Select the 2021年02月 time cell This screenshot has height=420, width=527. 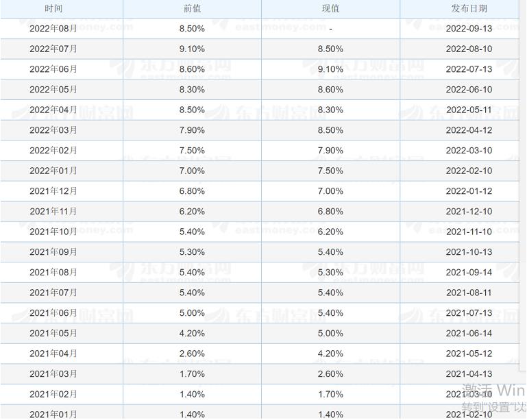coord(53,394)
